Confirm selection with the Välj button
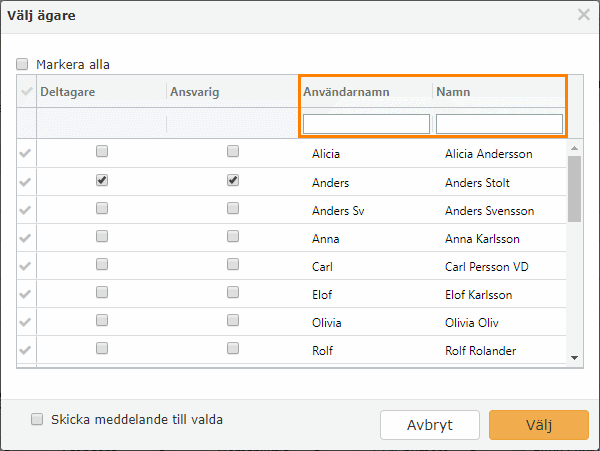 (x=539, y=425)
